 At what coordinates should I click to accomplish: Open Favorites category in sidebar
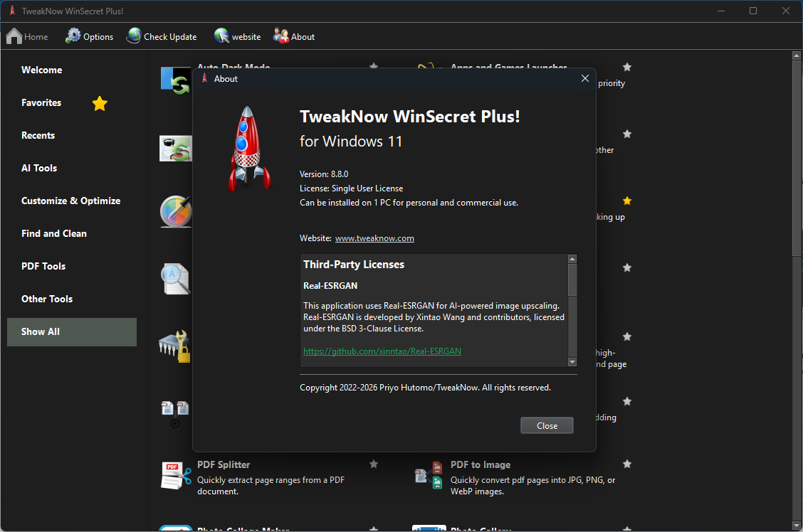[72, 103]
